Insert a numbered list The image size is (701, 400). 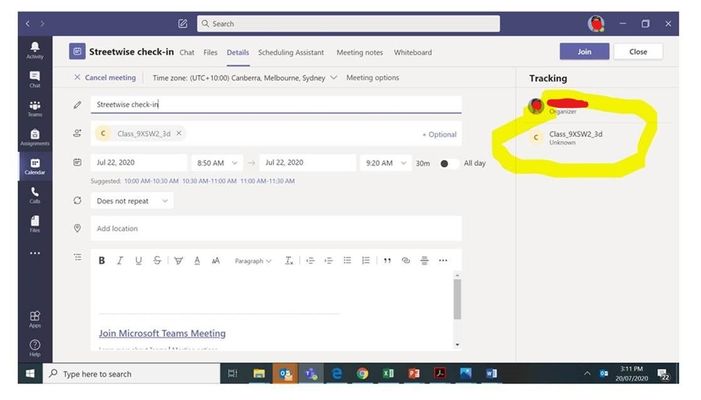point(366,261)
